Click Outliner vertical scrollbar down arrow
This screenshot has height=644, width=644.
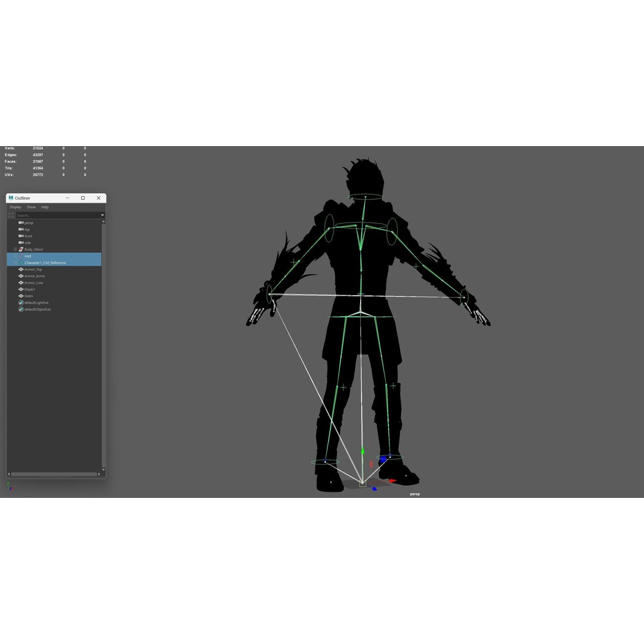[104, 469]
